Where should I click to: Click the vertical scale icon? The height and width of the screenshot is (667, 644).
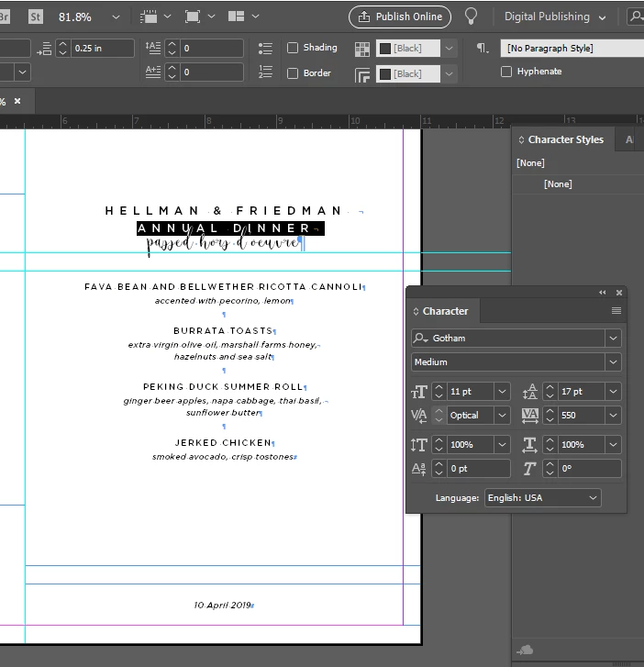coord(419,445)
